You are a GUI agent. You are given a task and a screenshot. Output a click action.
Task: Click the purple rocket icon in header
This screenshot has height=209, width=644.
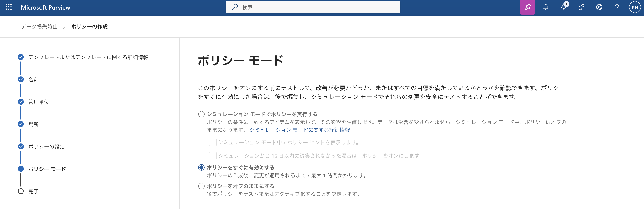pyautogui.click(x=528, y=7)
